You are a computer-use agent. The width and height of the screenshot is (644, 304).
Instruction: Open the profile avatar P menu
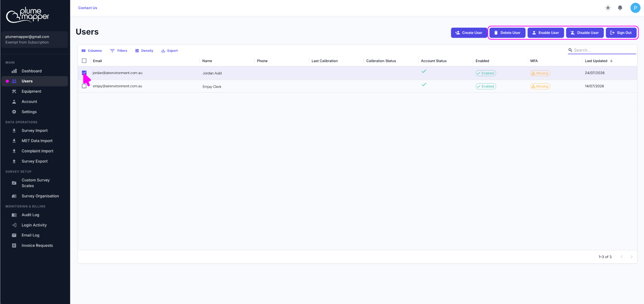coord(635,8)
